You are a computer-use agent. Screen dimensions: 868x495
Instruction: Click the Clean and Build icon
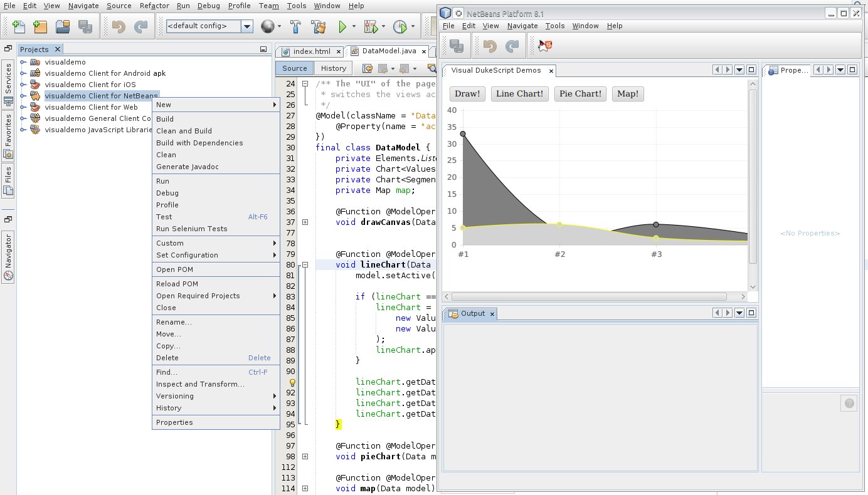coord(319,26)
